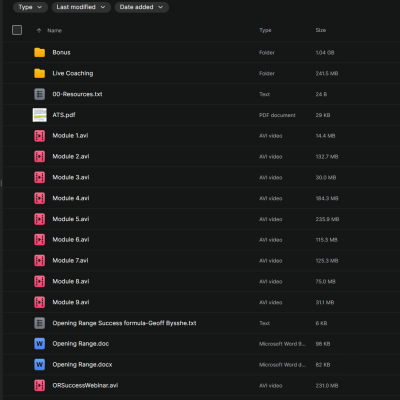Select the Module 6.avi file name
The width and height of the screenshot is (400, 400).
[71, 240]
